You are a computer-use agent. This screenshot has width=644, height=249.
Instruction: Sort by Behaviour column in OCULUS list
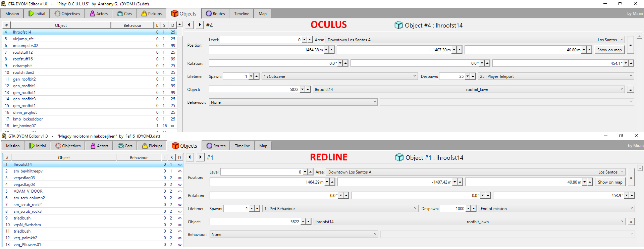tap(132, 25)
